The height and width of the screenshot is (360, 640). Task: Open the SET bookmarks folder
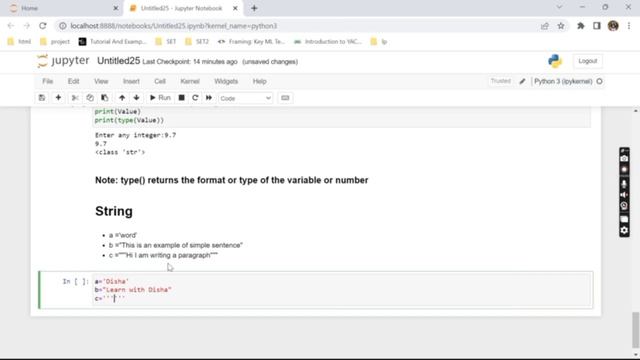[x=166, y=42]
